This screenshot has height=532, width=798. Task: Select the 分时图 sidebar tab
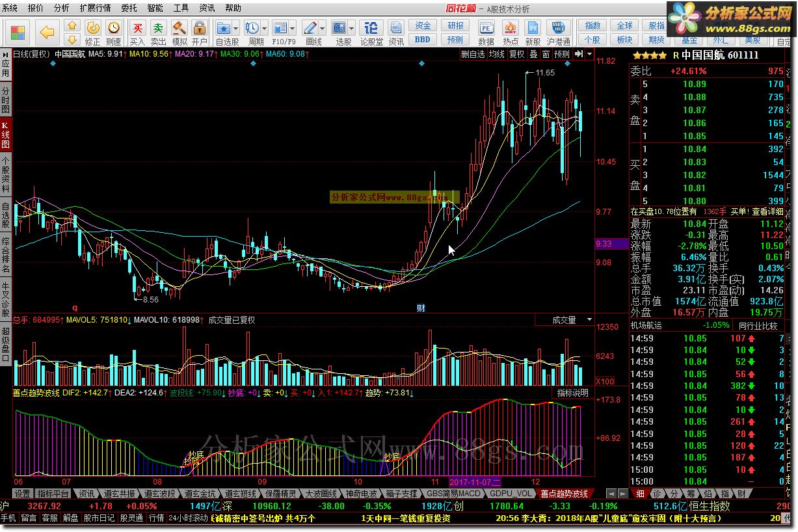(x=6, y=99)
